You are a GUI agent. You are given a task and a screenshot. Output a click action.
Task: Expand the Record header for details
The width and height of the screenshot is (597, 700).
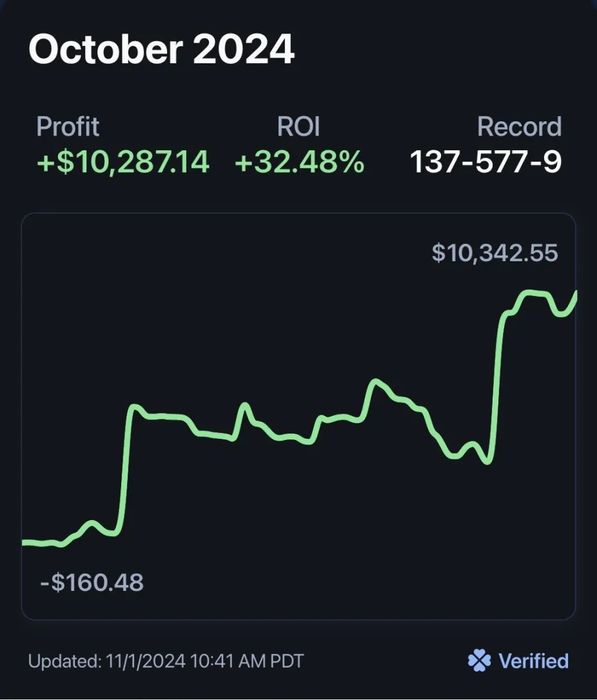[518, 126]
